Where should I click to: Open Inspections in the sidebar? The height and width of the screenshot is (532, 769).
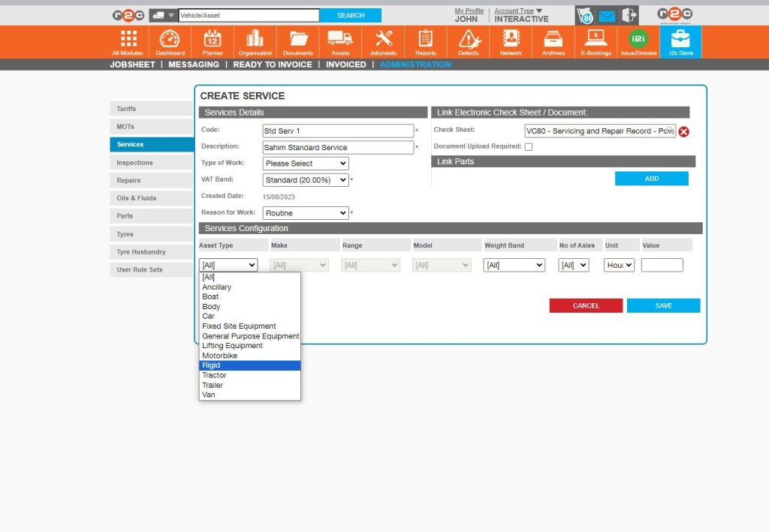(152, 163)
